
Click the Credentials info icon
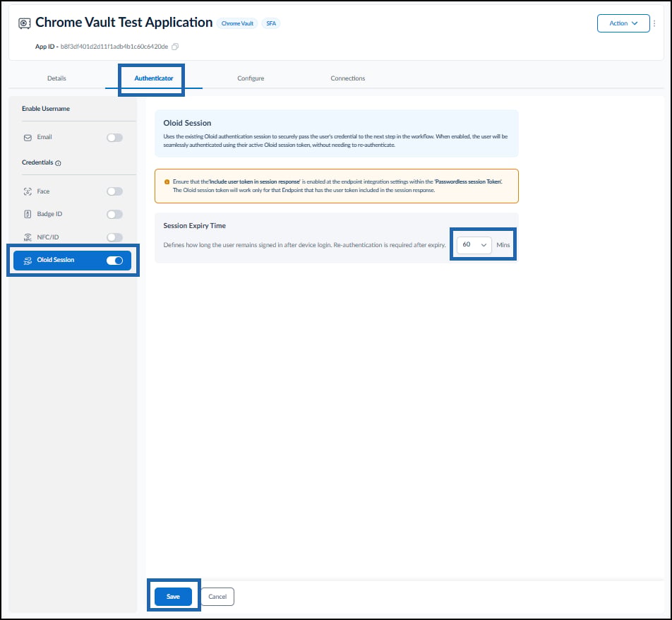[59, 163]
